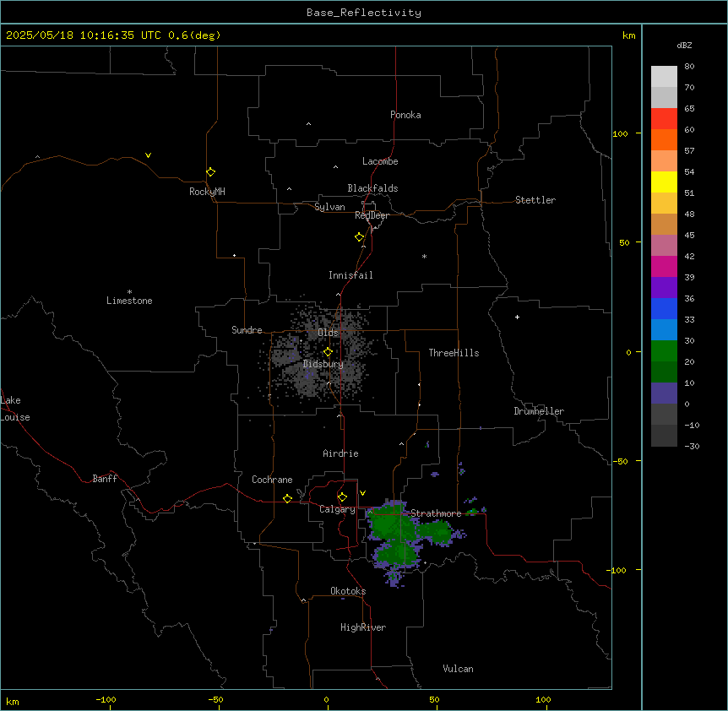Click the Stettler label

coord(535,200)
